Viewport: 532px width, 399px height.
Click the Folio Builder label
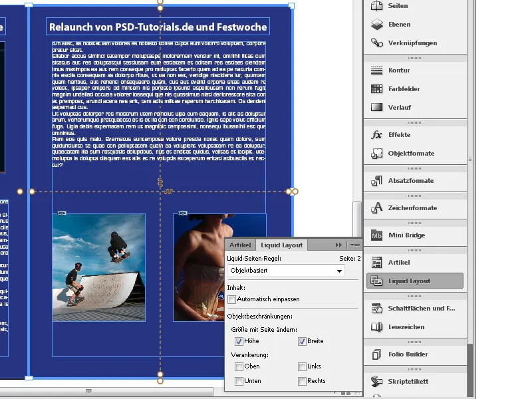coord(408,354)
